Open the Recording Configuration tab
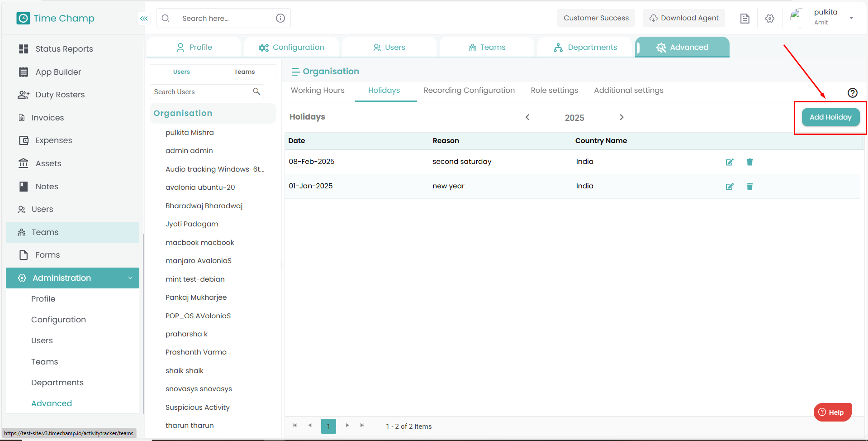 pos(469,91)
